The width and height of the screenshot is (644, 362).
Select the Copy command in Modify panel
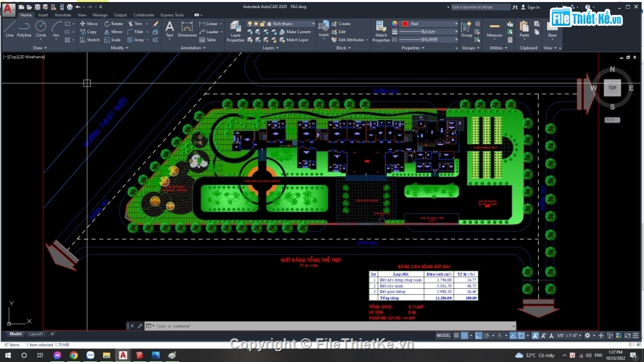pos(88,32)
